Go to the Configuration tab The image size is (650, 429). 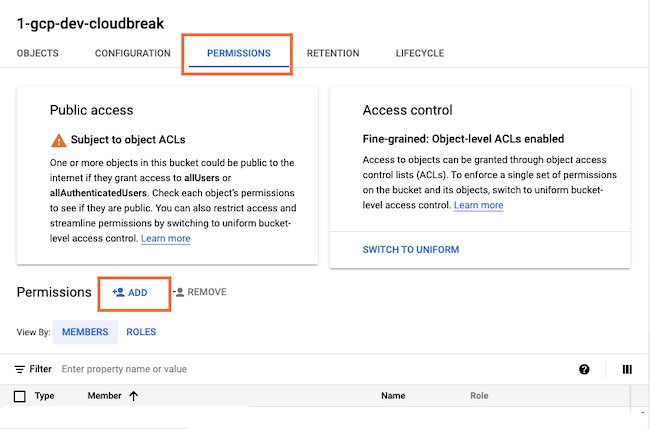coord(133,53)
